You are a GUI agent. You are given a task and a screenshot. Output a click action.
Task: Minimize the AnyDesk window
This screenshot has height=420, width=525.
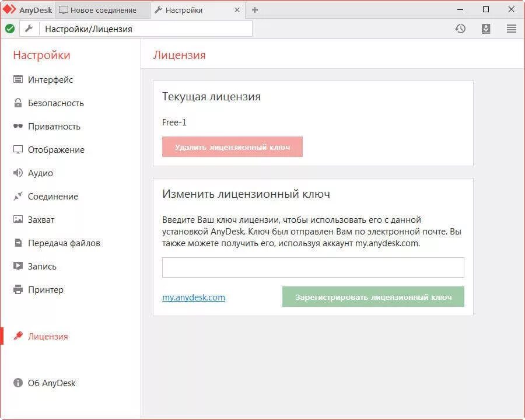[x=460, y=10]
